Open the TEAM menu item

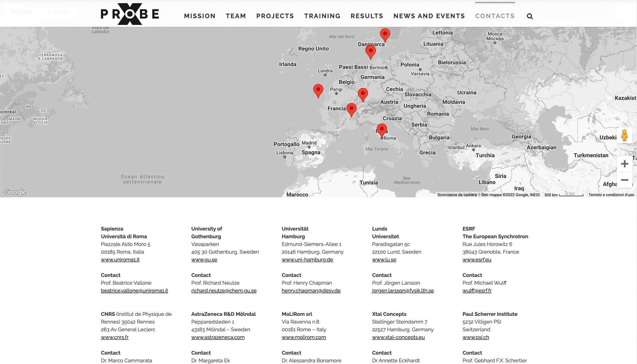point(236,16)
